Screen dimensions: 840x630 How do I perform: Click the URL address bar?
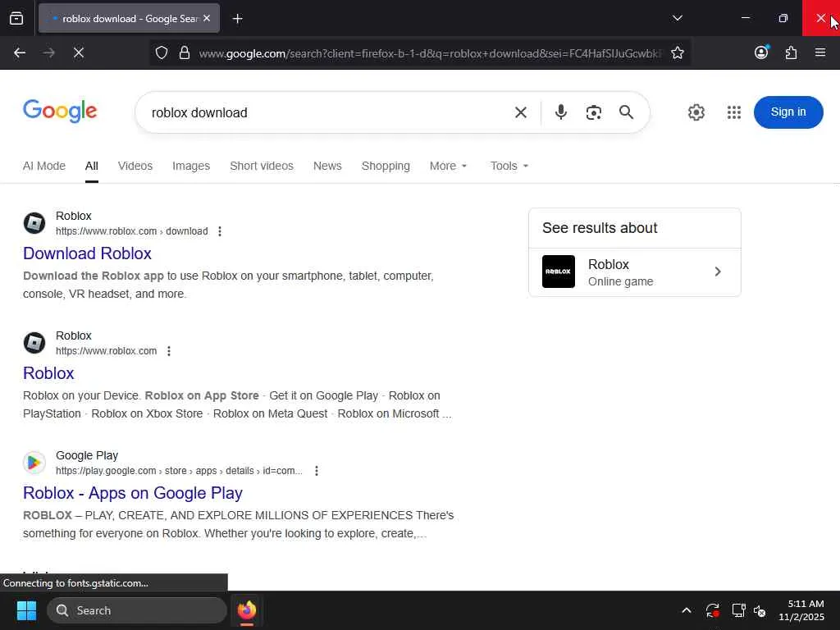[x=430, y=53]
